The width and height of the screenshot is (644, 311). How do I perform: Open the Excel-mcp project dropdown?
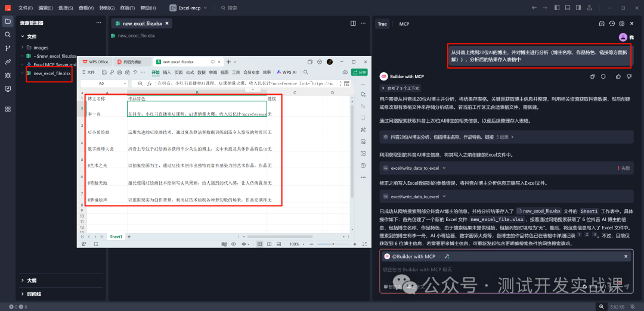[188, 8]
